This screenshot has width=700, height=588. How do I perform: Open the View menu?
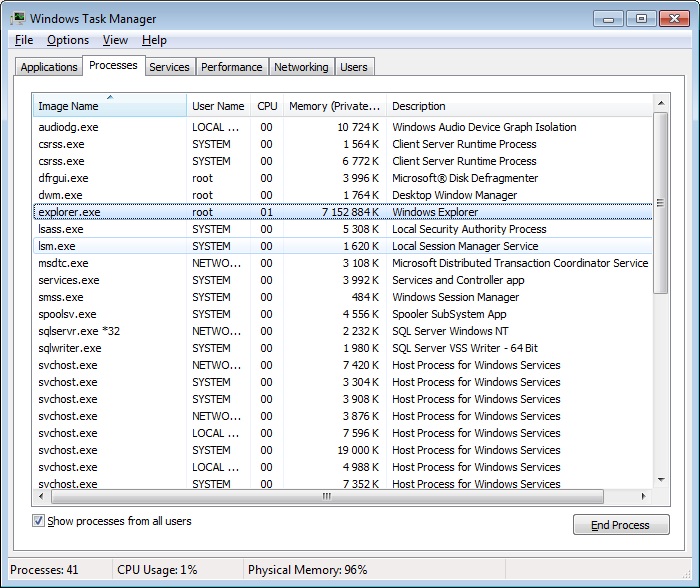(115, 40)
